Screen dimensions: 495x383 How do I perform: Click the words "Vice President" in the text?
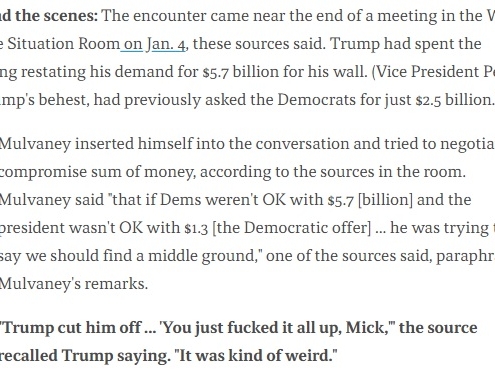426,72
